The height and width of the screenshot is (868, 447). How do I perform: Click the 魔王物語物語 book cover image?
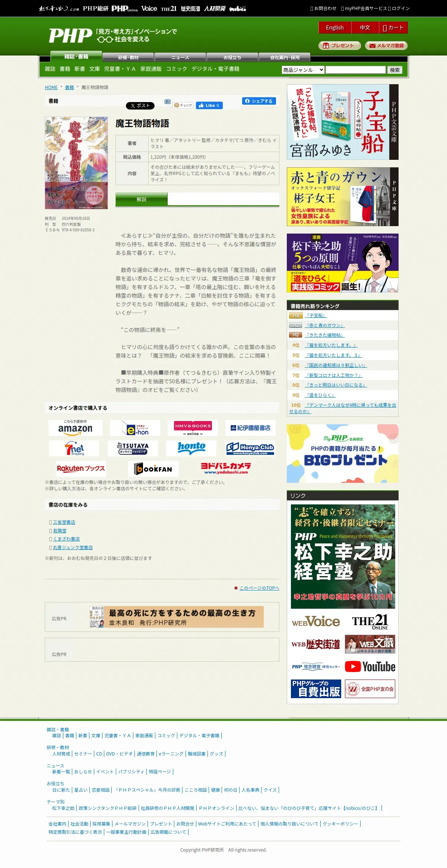76,163
